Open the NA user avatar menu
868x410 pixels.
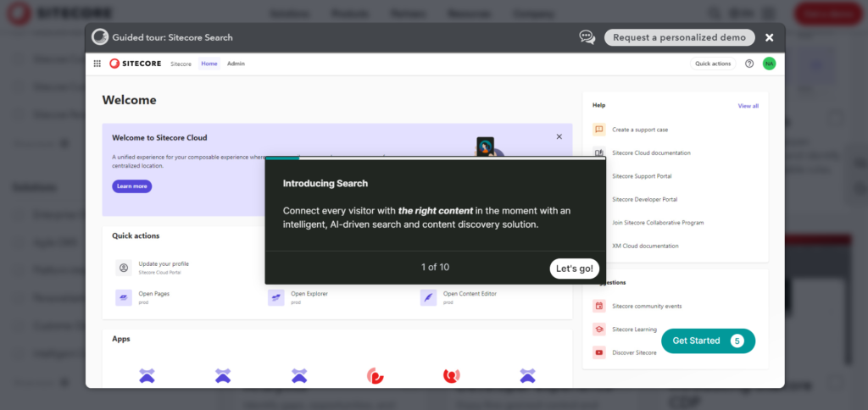point(769,64)
